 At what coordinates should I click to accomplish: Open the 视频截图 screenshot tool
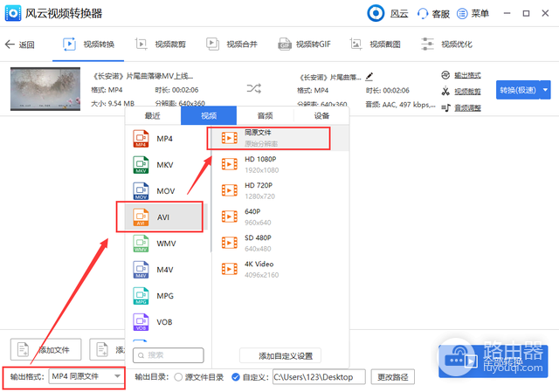(x=375, y=45)
